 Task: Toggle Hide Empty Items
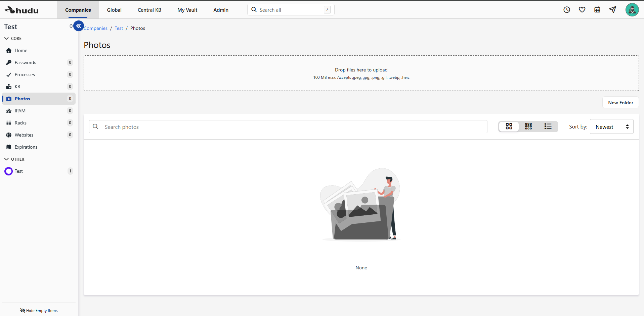pyautogui.click(x=39, y=311)
